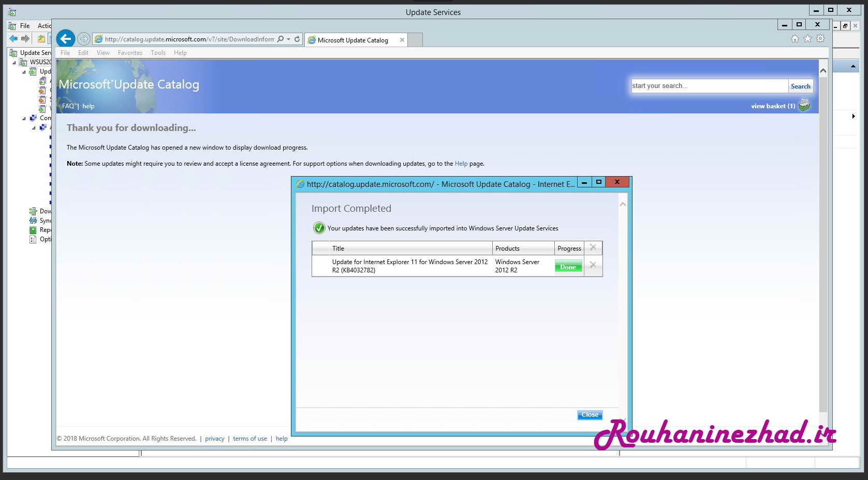Select the Downloads node icon in tree

[x=33, y=211]
